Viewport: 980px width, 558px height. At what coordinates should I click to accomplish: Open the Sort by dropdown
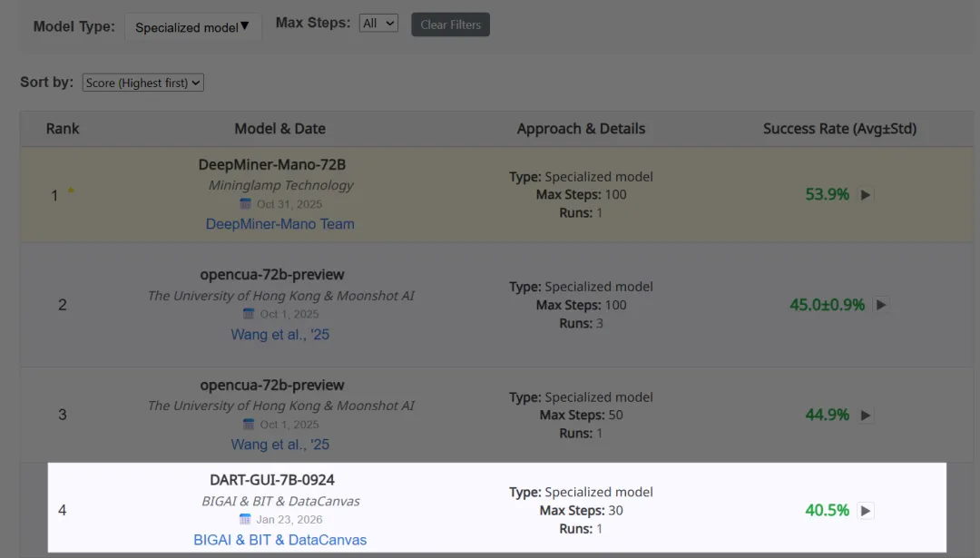(142, 83)
